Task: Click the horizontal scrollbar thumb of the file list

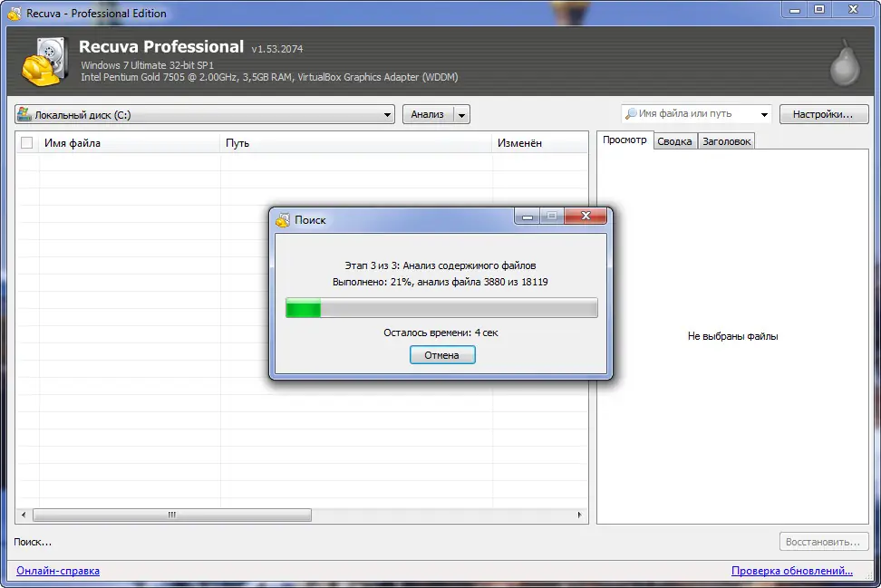Action: [x=172, y=515]
